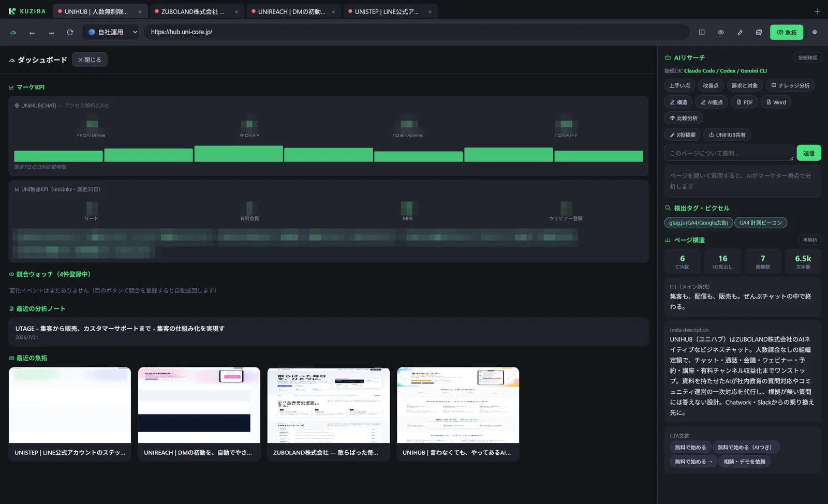Close the ZUBOLAND株式会社 tab
Image resolution: width=828 pixels, height=504 pixels.
[236, 11]
